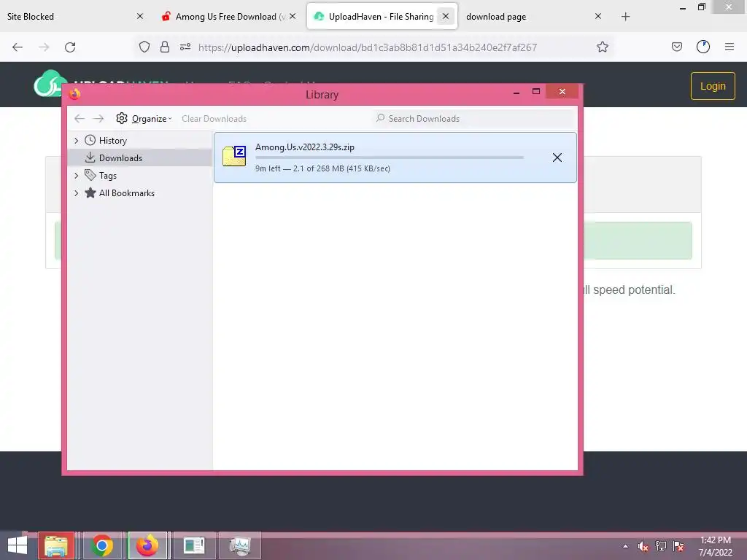Screen dimensions: 747x560
Task: Click Firefox taskbar icon
Action: pos(147,545)
